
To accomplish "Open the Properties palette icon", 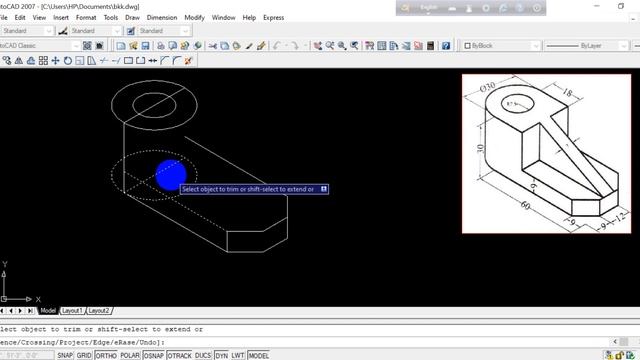I will coord(369,46).
